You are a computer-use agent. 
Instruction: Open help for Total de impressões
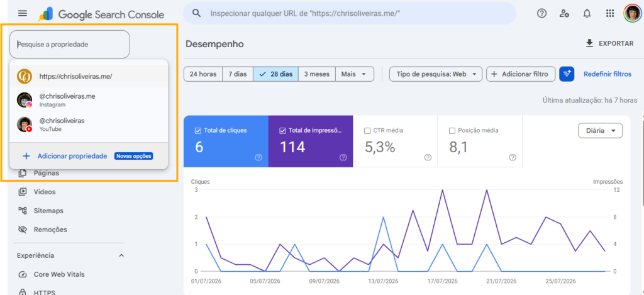(343, 157)
